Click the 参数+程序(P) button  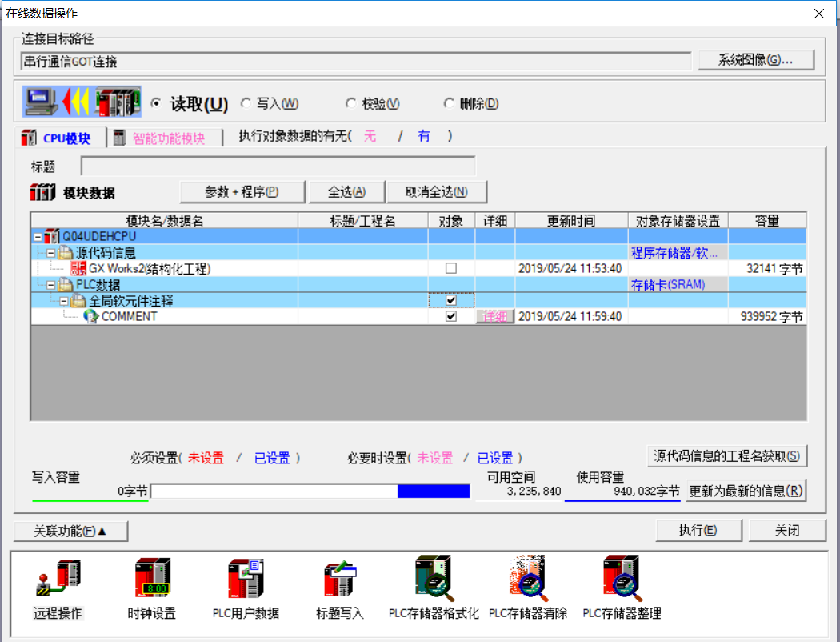click(242, 192)
